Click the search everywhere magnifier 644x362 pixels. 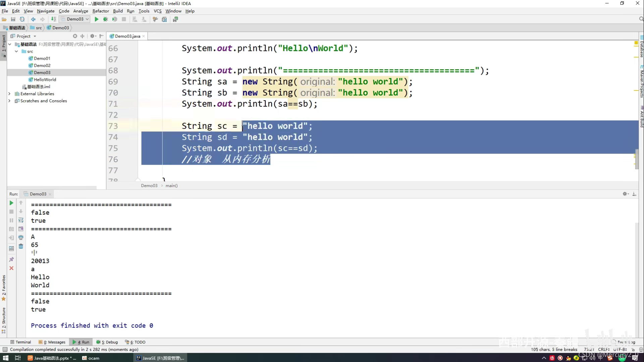(x=641, y=19)
